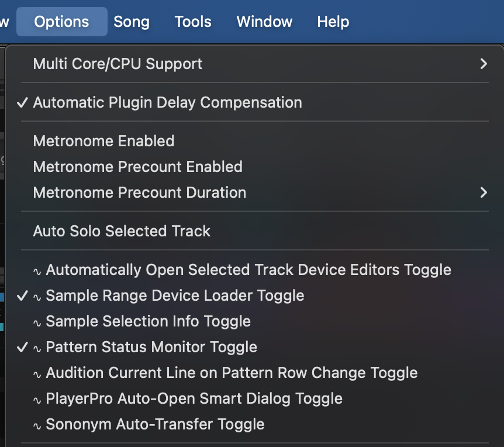This screenshot has width=504, height=447.
Task: Close the Options menu via its title
Action: tap(61, 22)
